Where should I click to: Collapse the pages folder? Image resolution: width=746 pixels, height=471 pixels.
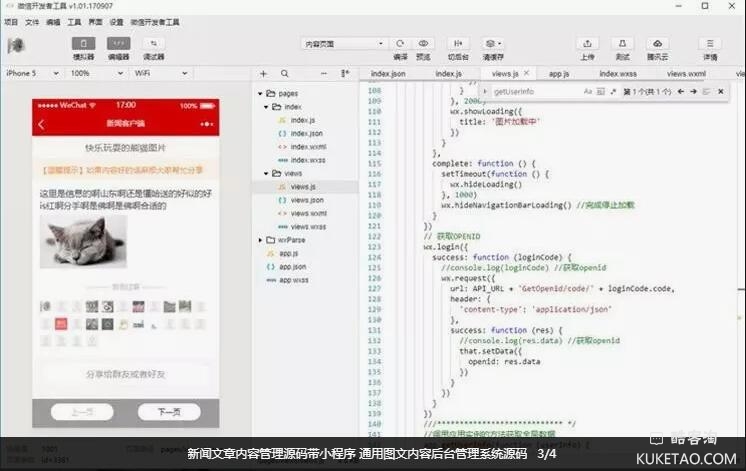click(260, 94)
